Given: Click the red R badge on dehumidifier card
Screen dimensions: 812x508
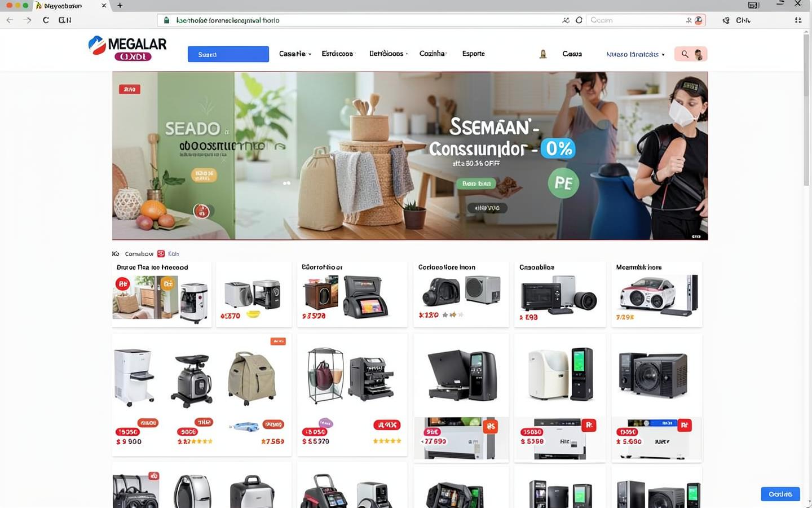Looking at the screenshot, I should click(589, 425).
